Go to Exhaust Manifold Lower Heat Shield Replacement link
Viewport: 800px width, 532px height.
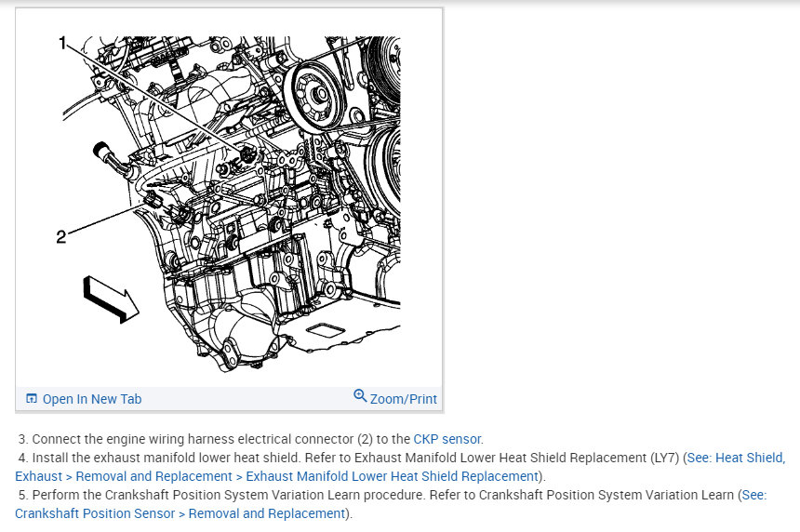[392, 476]
